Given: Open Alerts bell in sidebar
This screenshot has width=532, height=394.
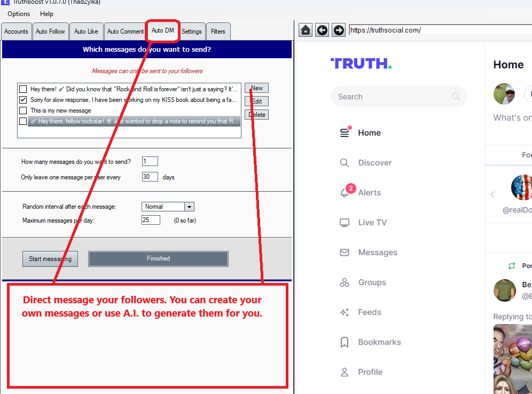Looking at the screenshot, I should [345, 193].
